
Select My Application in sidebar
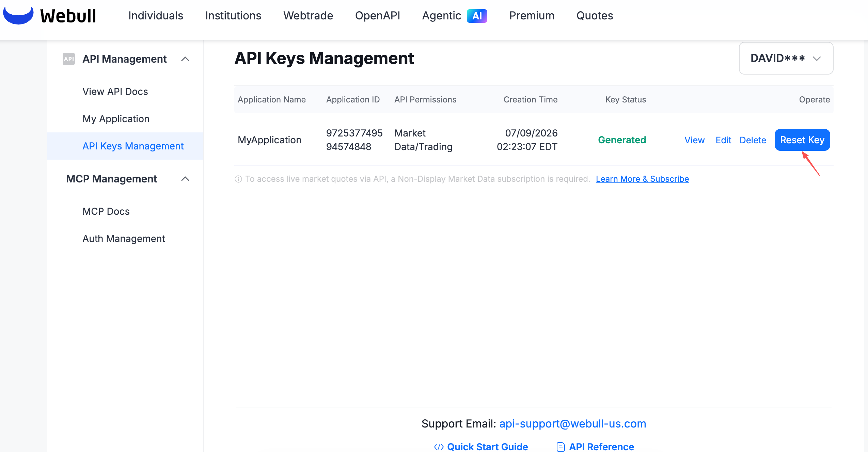click(x=116, y=119)
